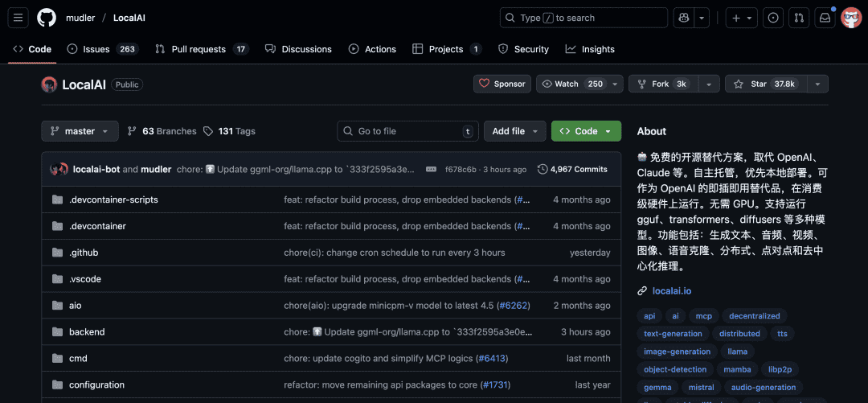Open the create new plus dropdown

(742, 18)
